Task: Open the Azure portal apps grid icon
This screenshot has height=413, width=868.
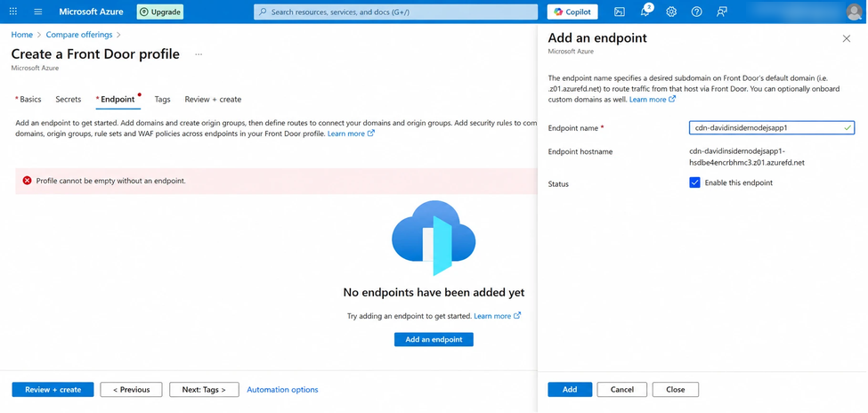Action: coord(13,12)
